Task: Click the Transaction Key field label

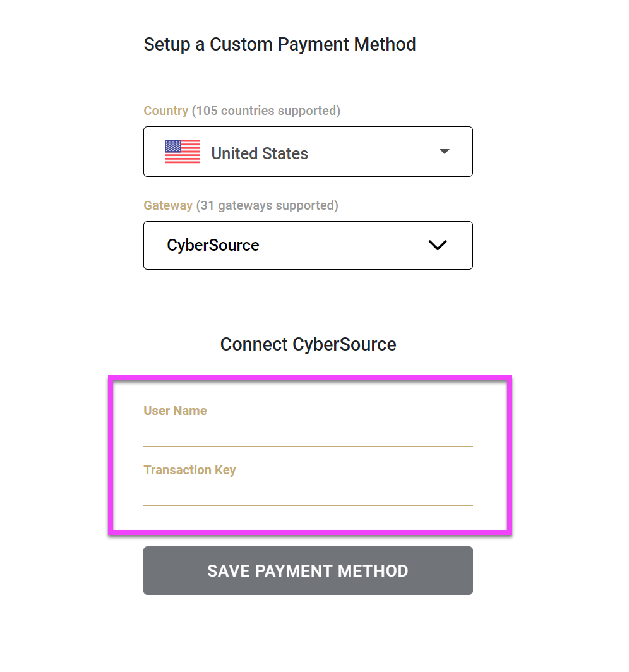Action: 189,470
